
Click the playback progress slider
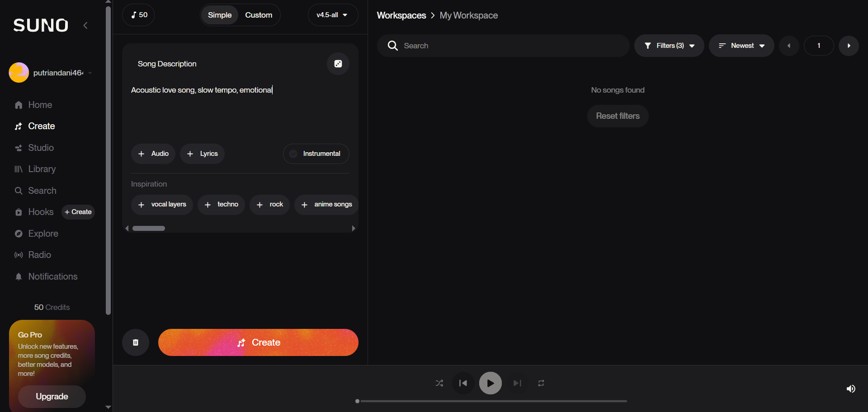point(492,401)
